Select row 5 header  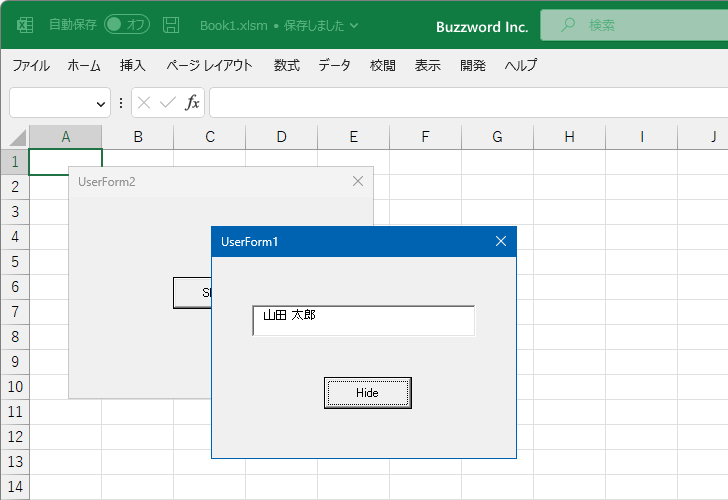15,262
